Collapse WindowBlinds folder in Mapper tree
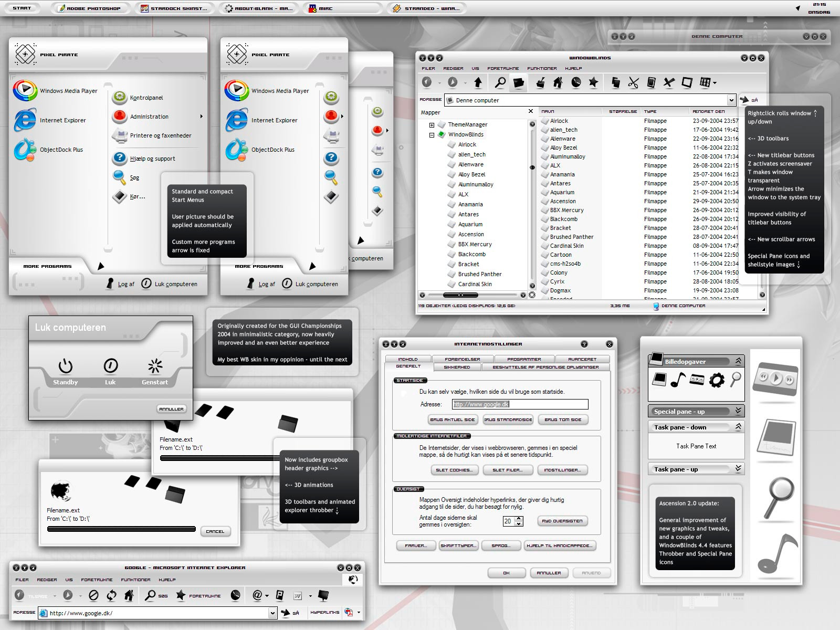The image size is (840, 630). point(432,135)
